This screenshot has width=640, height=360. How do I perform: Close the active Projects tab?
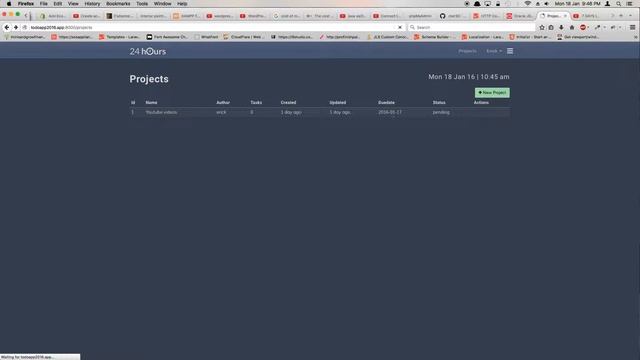[565, 16]
